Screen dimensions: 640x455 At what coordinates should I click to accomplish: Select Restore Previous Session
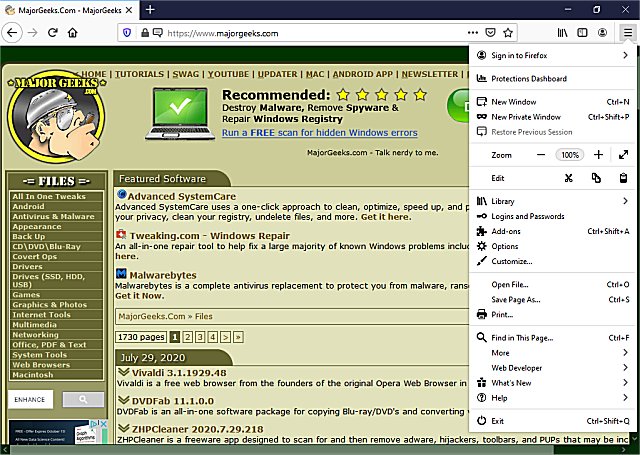pyautogui.click(x=553, y=132)
